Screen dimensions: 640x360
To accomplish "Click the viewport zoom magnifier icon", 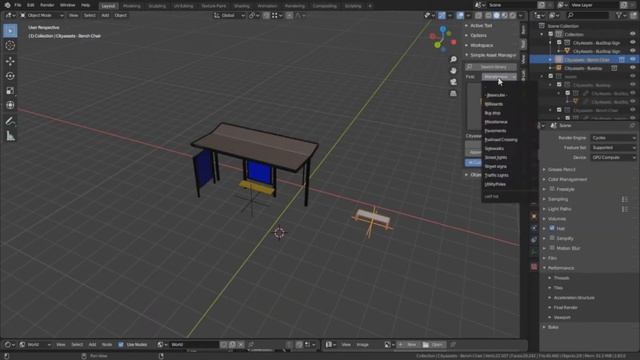I will coord(453,60).
